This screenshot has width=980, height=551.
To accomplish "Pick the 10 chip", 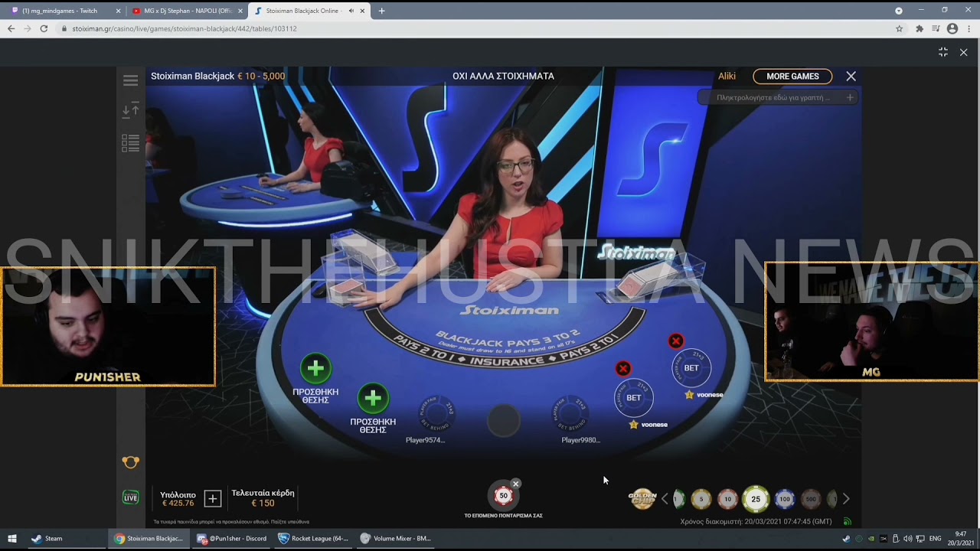I will pyautogui.click(x=728, y=499).
